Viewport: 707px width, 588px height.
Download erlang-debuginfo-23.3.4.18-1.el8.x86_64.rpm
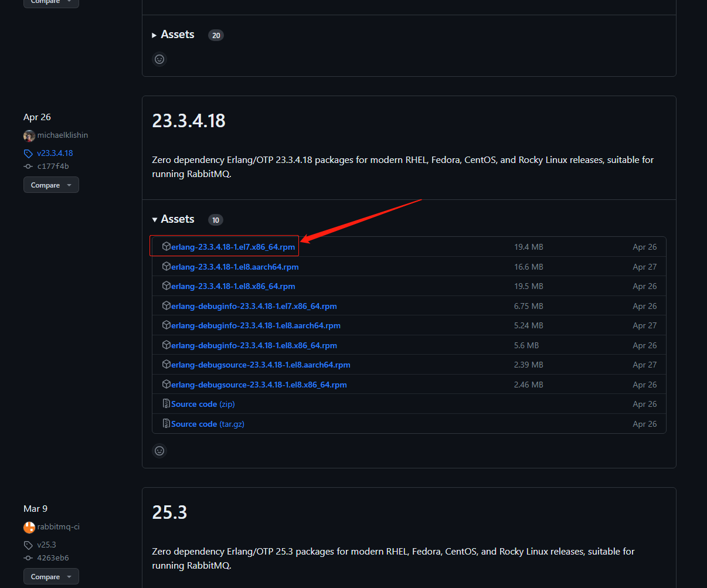(254, 345)
